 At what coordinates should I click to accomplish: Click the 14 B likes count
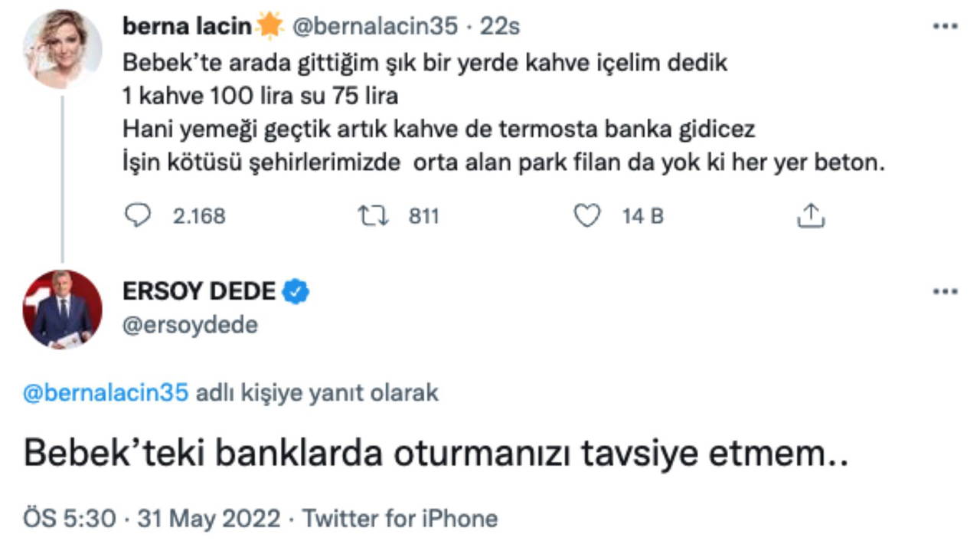click(x=642, y=216)
